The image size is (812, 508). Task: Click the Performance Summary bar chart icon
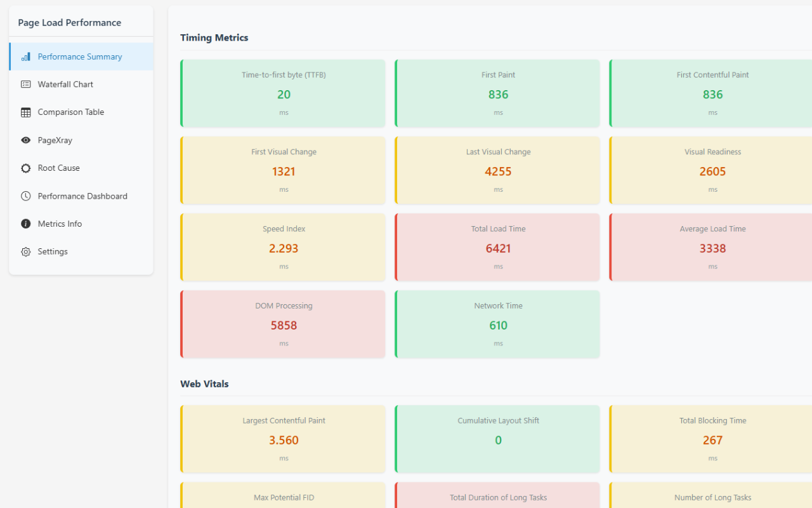pyautogui.click(x=25, y=57)
